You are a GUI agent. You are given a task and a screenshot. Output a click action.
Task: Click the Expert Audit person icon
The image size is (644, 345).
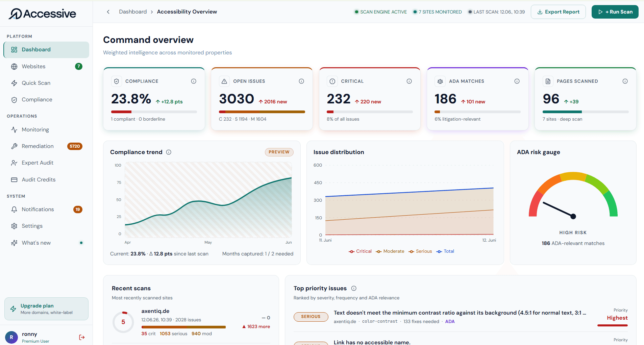(x=14, y=163)
